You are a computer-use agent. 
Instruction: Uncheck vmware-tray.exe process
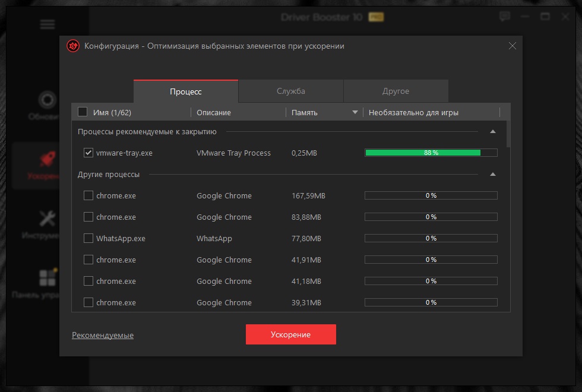(88, 153)
